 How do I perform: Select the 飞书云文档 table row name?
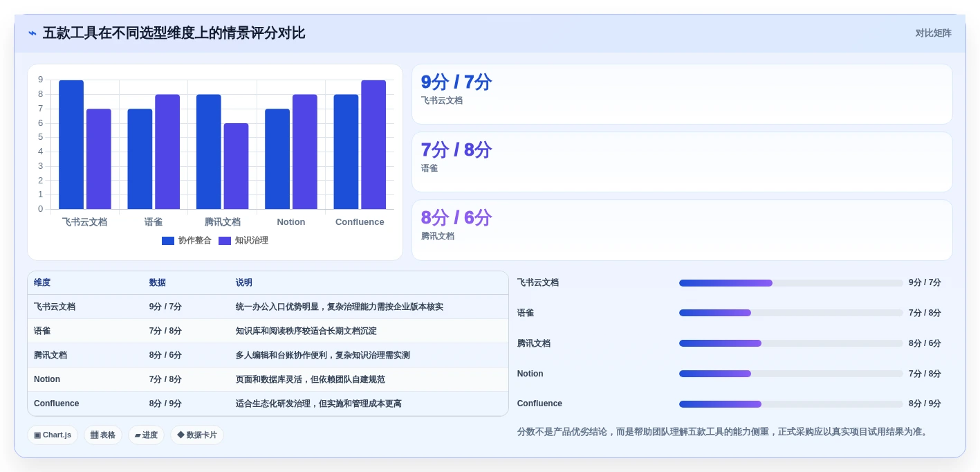pos(55,307)
